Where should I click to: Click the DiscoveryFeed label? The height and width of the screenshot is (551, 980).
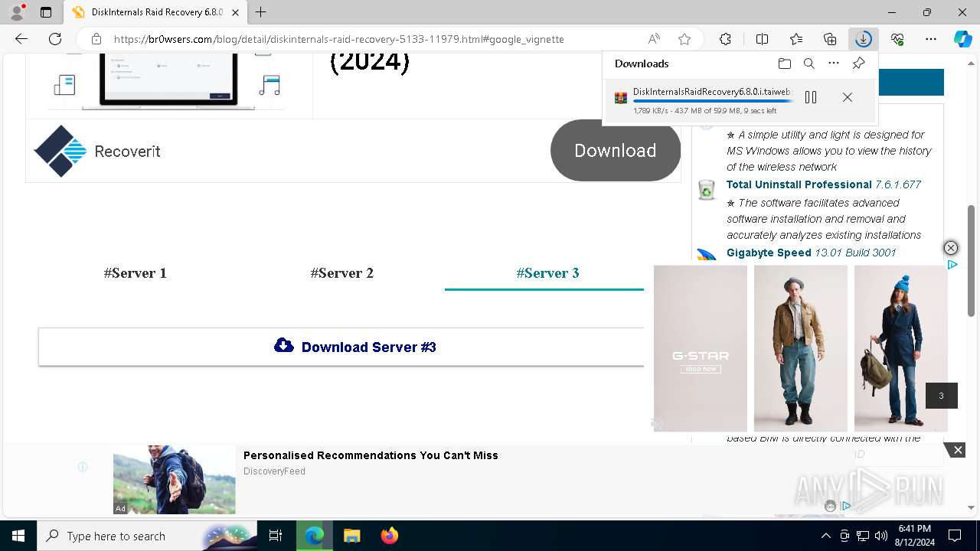pos(274,471)
